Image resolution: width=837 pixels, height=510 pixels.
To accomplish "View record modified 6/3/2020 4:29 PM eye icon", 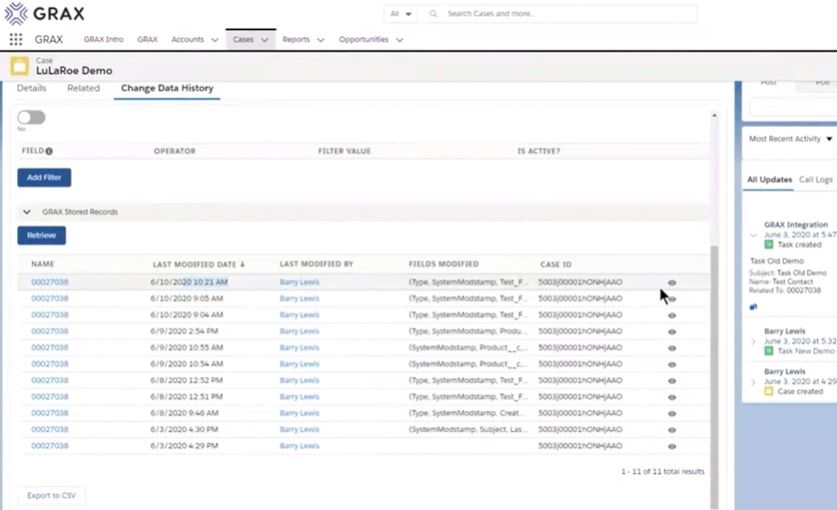I will tap(672, 446).
